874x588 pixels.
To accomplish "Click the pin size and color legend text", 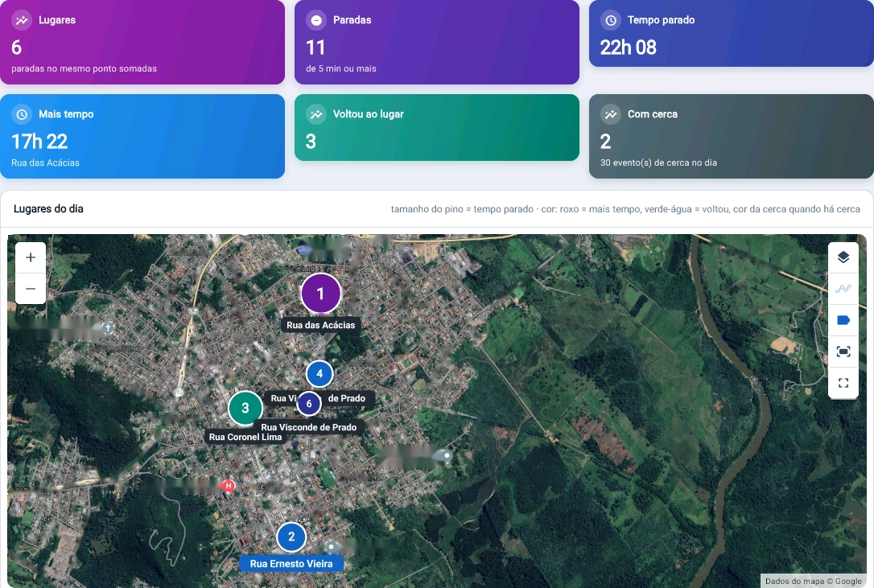I will click(625, 209).
